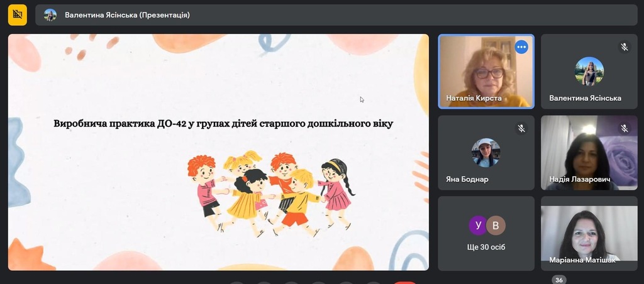
Task: Click Яна Боднар's round profile photo
Action: pos(486,152)
